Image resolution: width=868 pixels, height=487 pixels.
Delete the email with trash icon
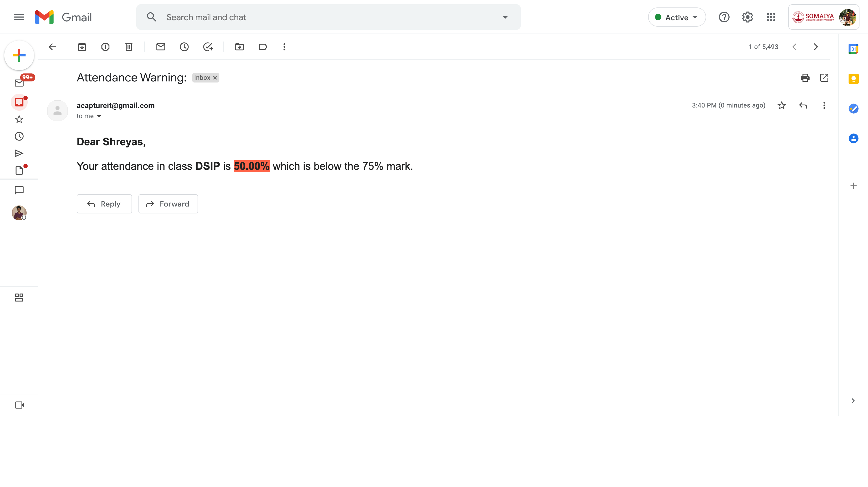(x=129, y=47)
